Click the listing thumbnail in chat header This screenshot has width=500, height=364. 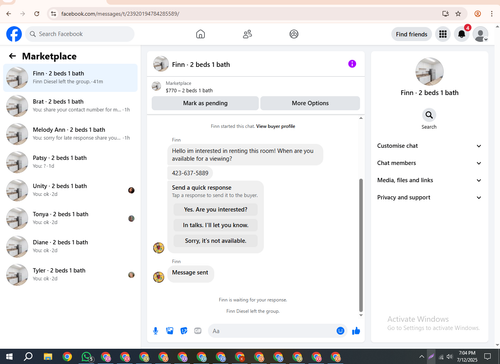pyautogui.click(x=161, y=64)
